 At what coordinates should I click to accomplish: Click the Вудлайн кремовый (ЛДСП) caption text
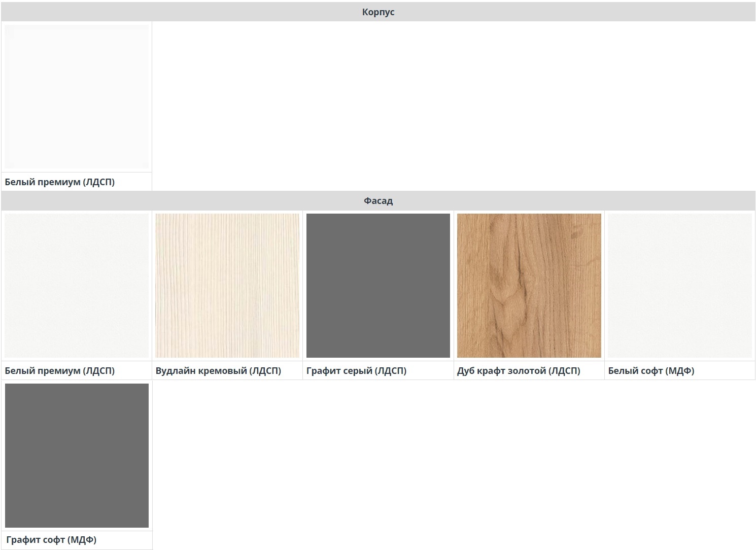coord(218,371)
